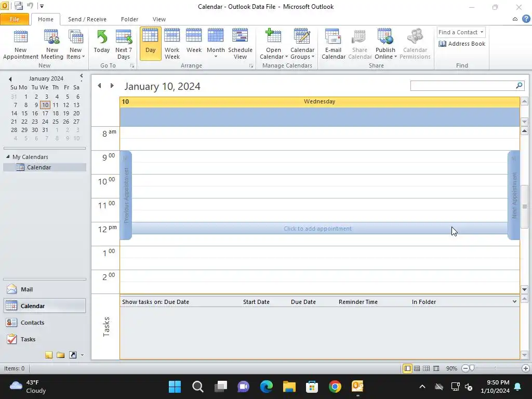This screenshot has height=399, width=532.
Task: Open the Arrange dialog launcher
Action: click(x=251, y=66)
